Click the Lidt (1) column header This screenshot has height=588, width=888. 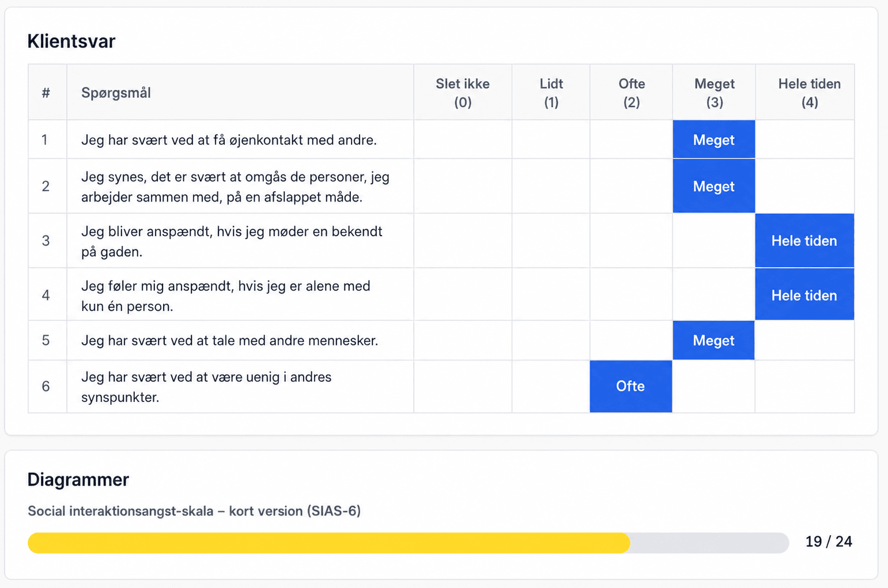[x=551, y=93]
